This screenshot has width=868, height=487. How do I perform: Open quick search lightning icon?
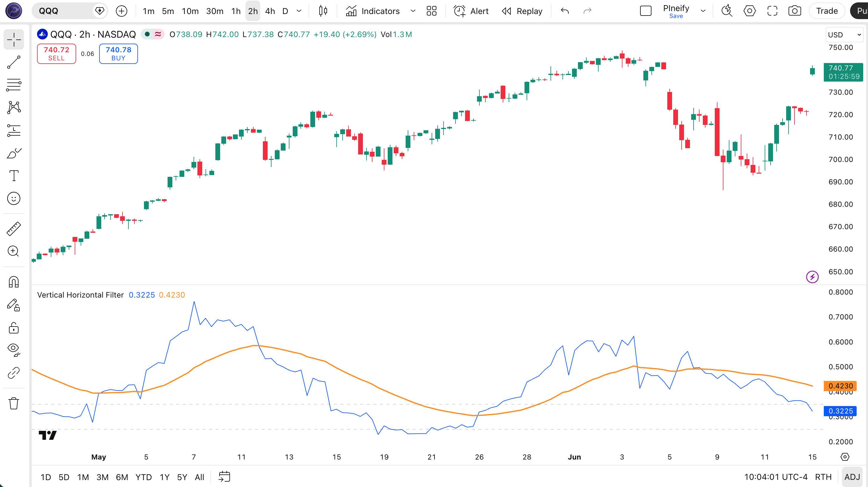click(x=727, y=11)
